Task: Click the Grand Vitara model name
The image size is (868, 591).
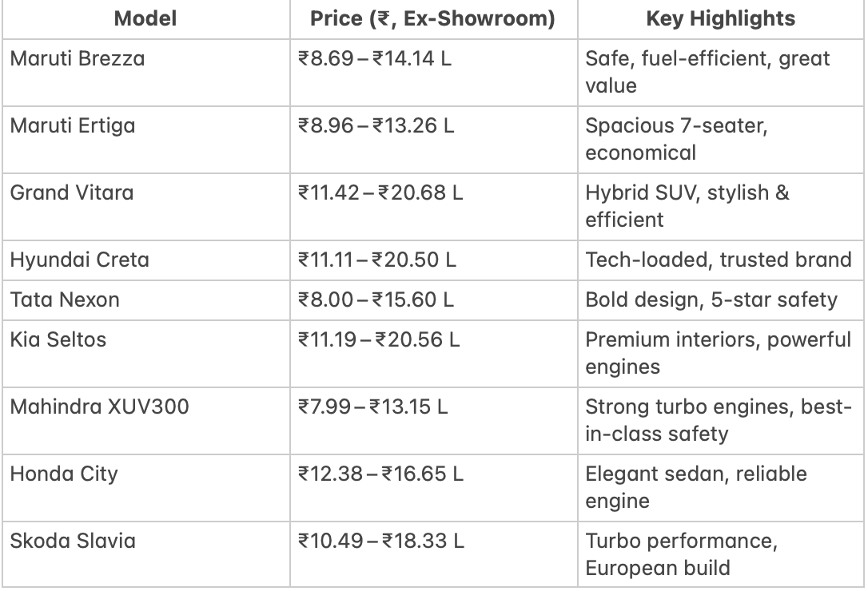Action: [72, 192]
